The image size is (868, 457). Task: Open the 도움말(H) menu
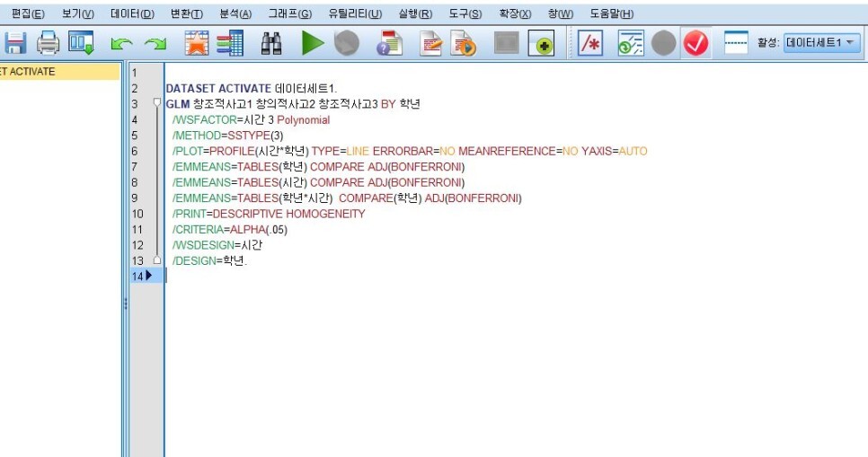(x=612, y=13)
